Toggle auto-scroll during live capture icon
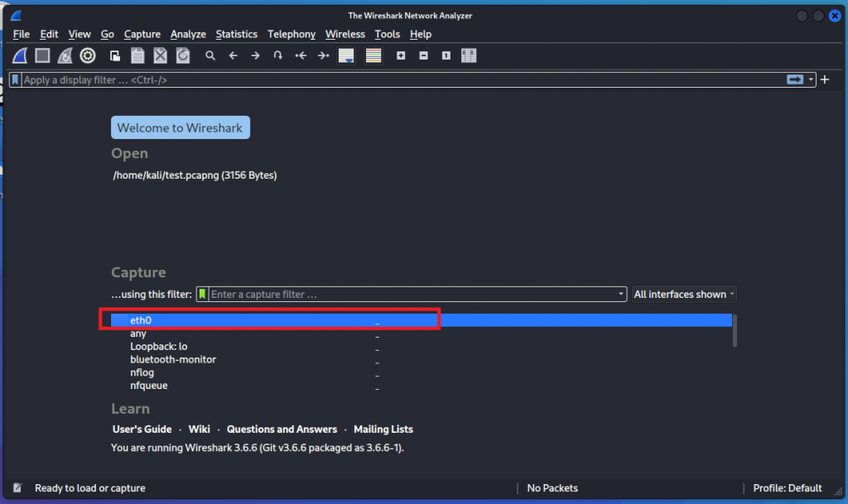Screen dimensions: 848x504 (x=346, y=55)
